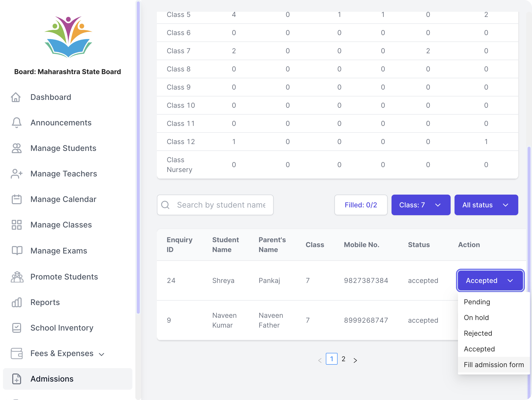Go to page 2

tap(343, 359)
